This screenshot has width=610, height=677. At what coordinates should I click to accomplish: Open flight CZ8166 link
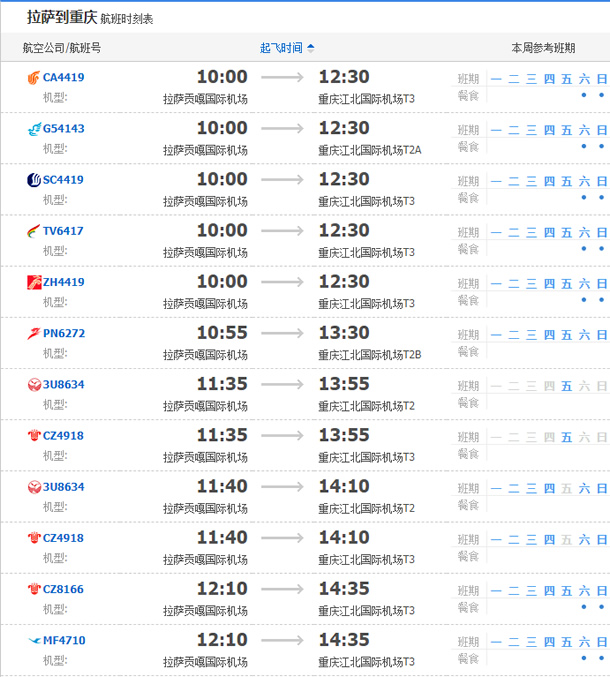tap(63, 589)
